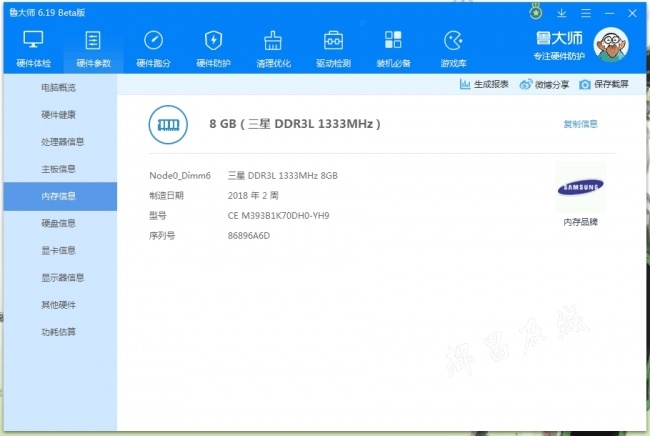Click 保存截屏 save screenshot
The width and height of the screenshot is (650, 436).
click(604, 85)
